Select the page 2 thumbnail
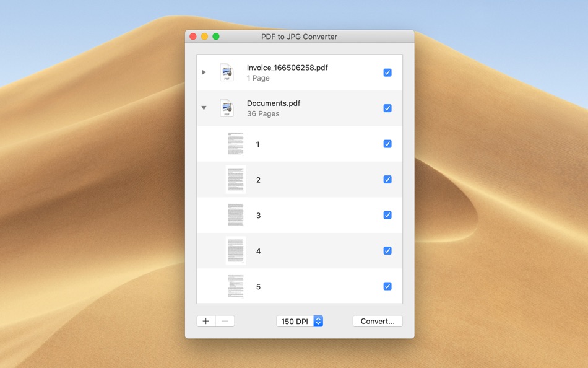588x368 pixels. click(x=235, y=180)
